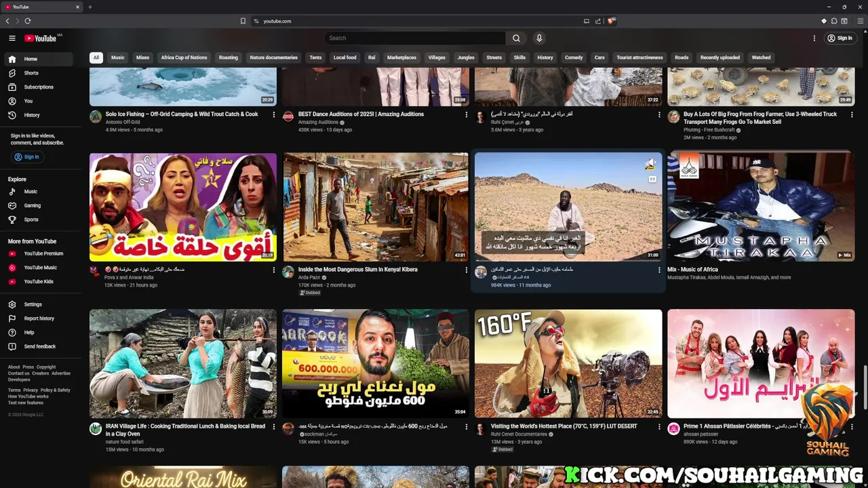Open Copyright footer link
The width and height of the screenshot is (868, 488).
pyautogui.click(x=46, y=367)
